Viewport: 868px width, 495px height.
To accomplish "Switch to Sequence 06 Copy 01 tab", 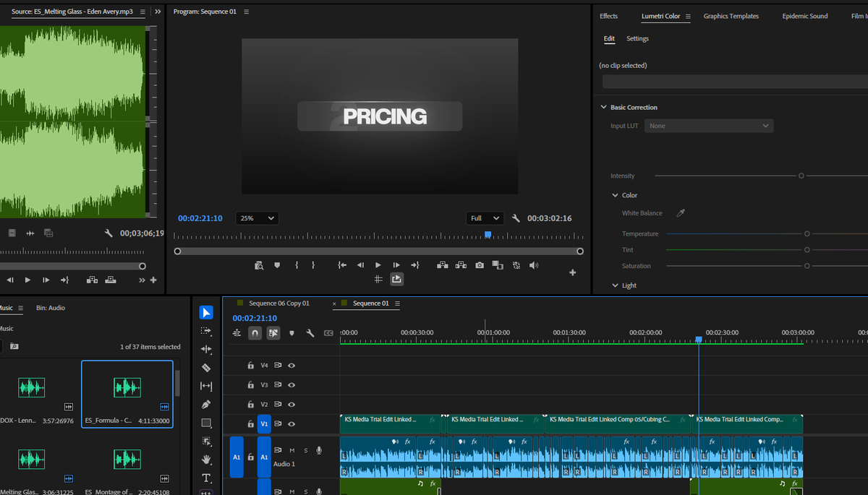I will (279, 304).
